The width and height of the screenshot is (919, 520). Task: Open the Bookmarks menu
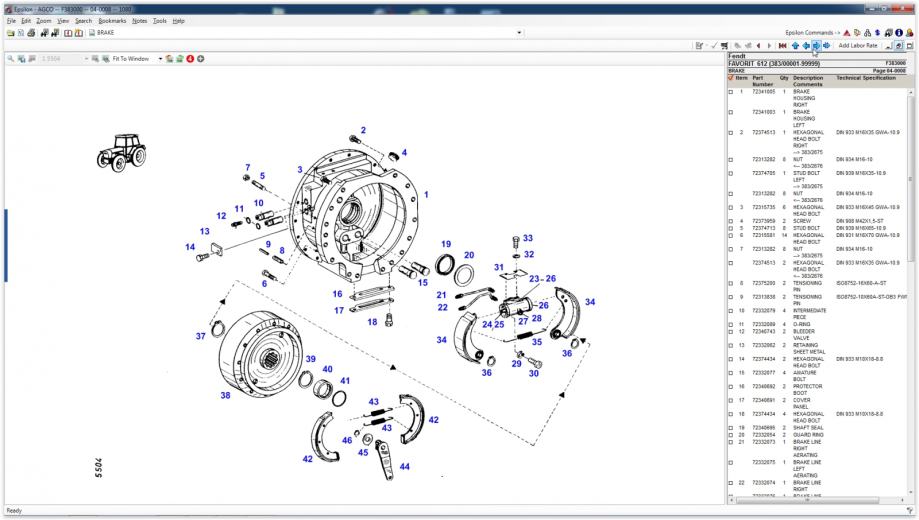112,21
